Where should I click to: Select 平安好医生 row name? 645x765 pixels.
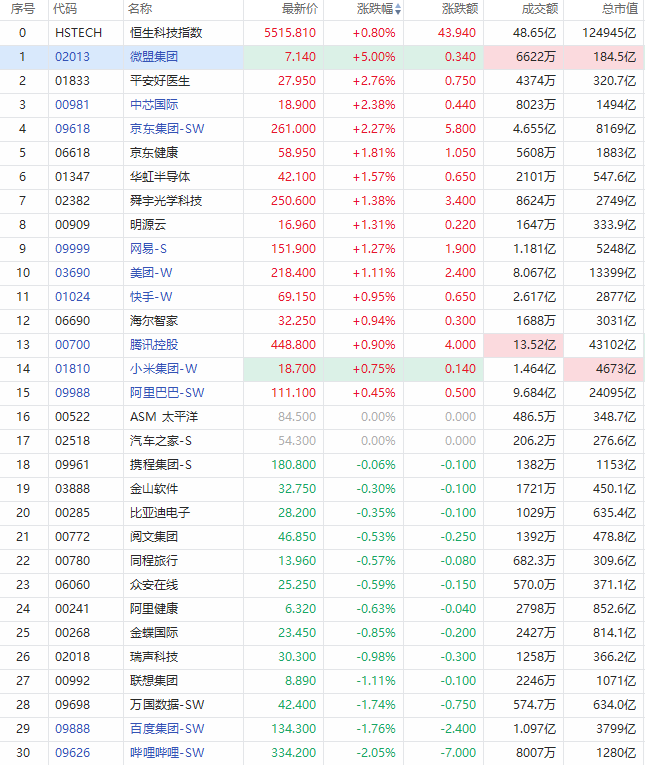click(x=160, y=81)
